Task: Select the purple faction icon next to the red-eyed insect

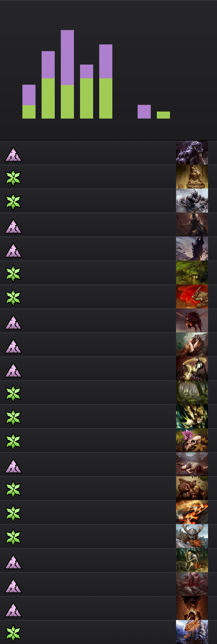Action: (13, 322)
